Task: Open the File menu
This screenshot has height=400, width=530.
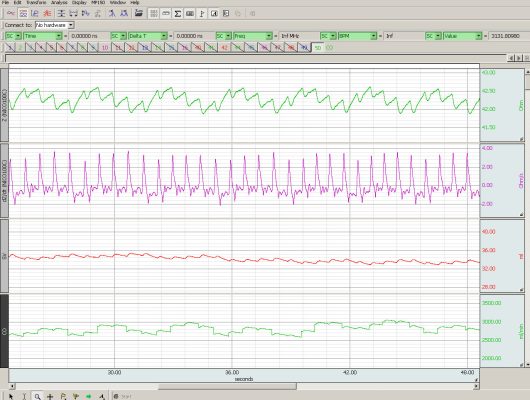Action: (6, 2)
